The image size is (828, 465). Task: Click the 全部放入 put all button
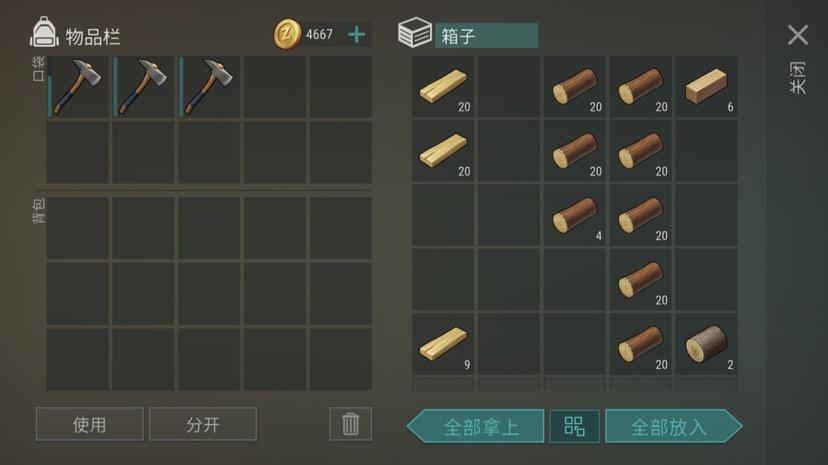pos(674,426)
